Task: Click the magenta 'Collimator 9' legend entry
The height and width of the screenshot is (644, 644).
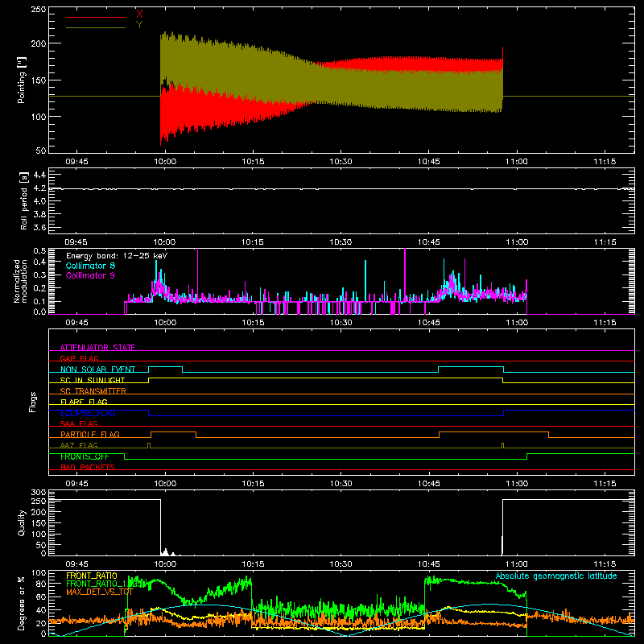Action: pos(90,275)
